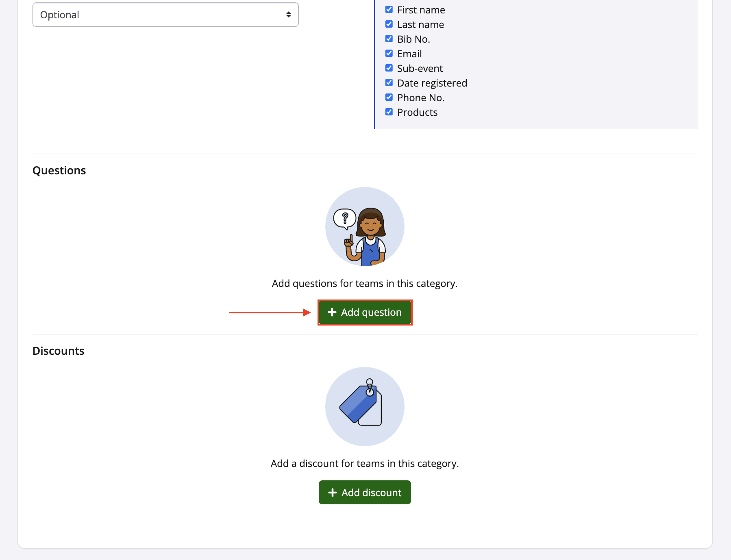Click the Optional dropdown arrows
The height and width of the screenshot is (560, 731).
(x=288, y=15)
